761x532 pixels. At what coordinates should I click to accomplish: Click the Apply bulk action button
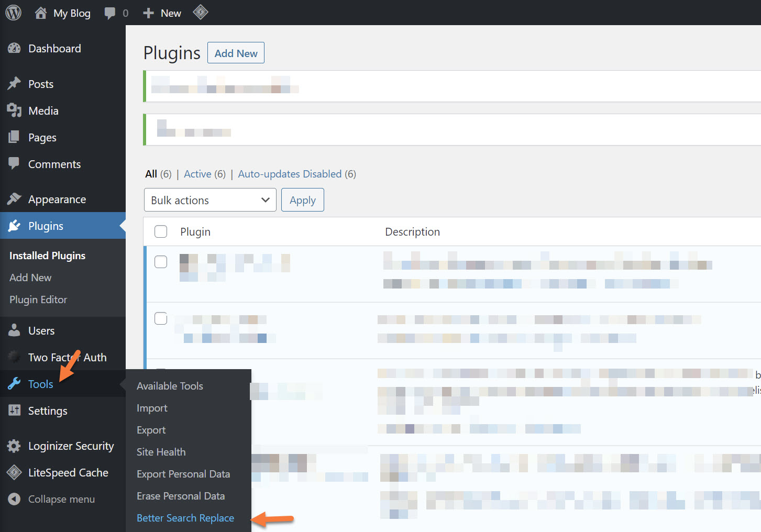click(303, 200)
